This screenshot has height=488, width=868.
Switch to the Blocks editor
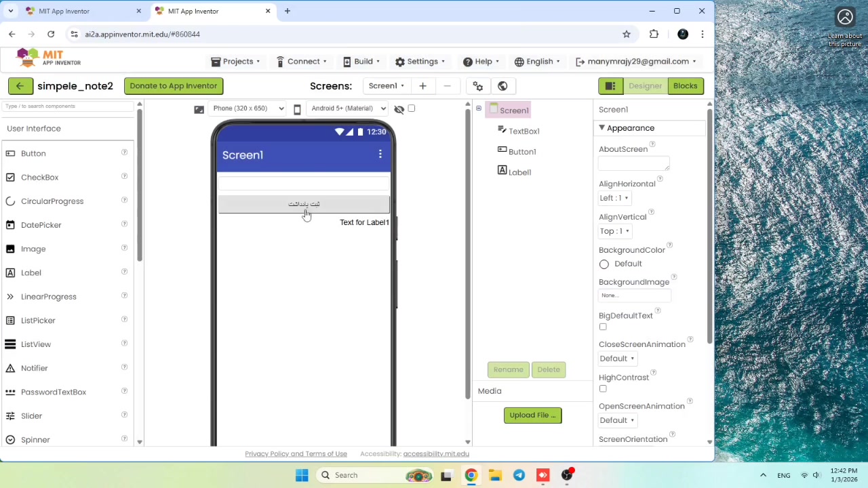coord(685,86)
